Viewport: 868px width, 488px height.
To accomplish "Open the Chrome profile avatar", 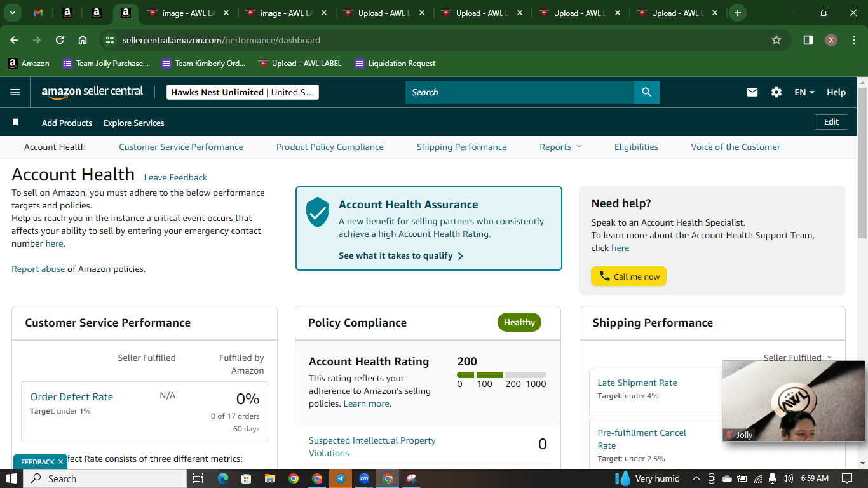I will point(831,40).
